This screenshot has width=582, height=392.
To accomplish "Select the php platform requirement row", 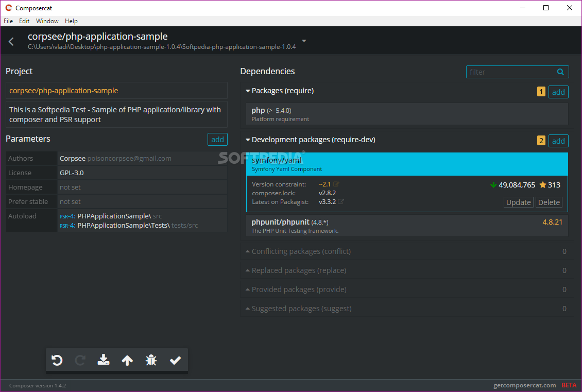I will pyautogui.click(x=407, y=114).
